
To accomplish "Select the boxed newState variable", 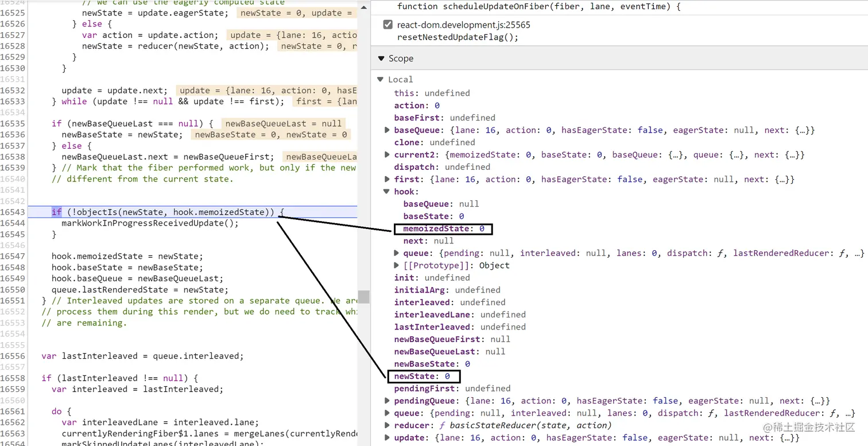I will (x=424, y=376).
